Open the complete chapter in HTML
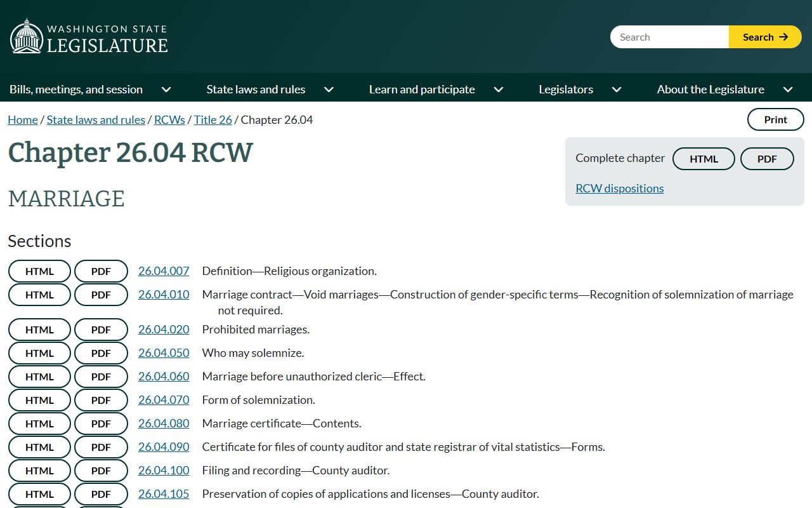This screenshot has height=508, width=812. [x=704, y=159]
